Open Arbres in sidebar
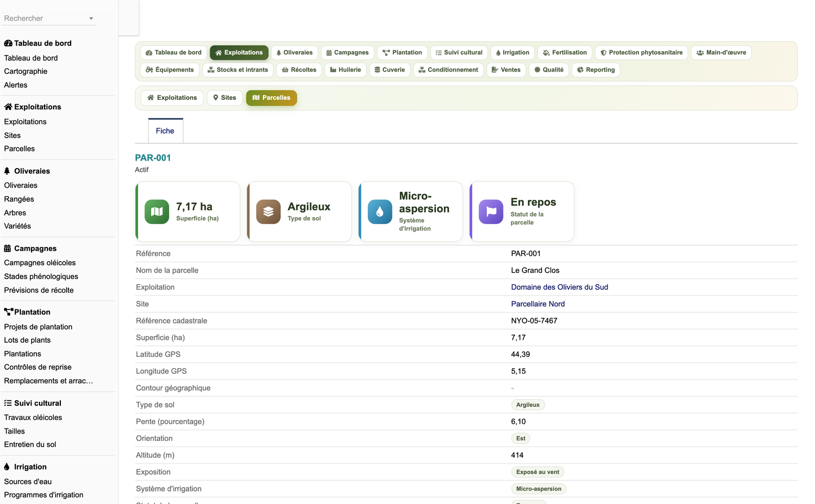 [x=15, y=213]
